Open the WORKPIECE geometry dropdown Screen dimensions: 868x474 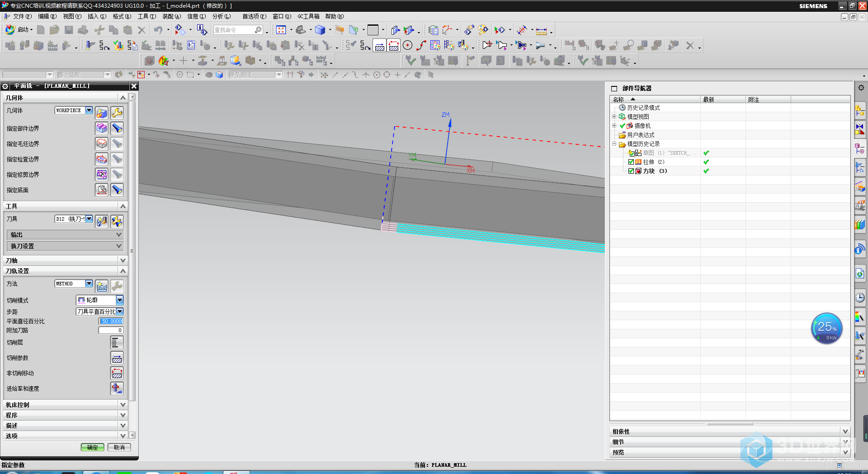[89, 110]
